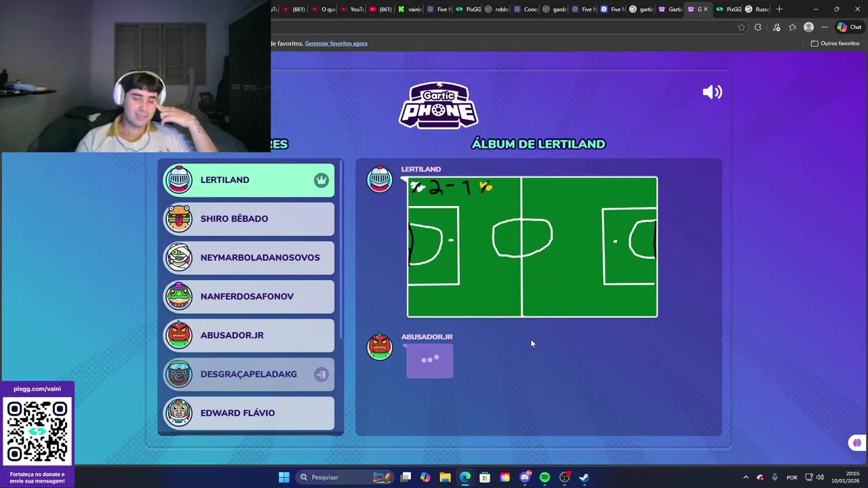The height and width of the screenshot is (488, 868).
Task: Close the active Gartic tab
Action: click(705, 9)
